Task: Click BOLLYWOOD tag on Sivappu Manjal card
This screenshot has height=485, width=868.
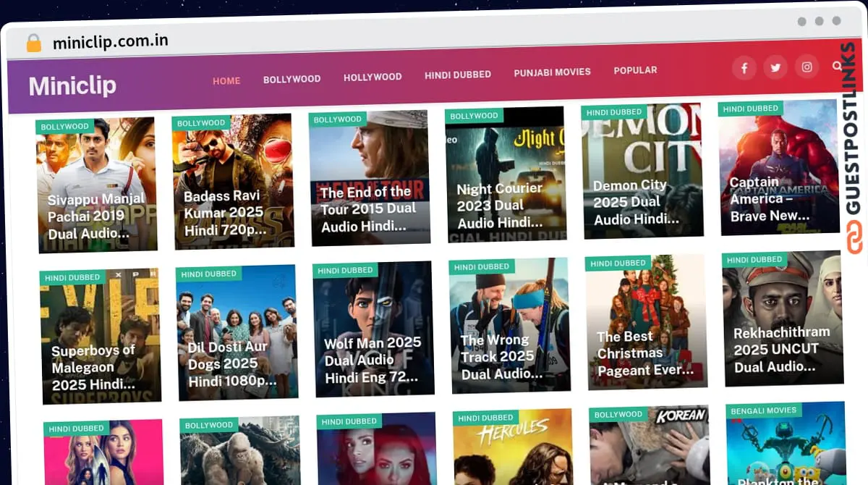Action: pos(64,127)
